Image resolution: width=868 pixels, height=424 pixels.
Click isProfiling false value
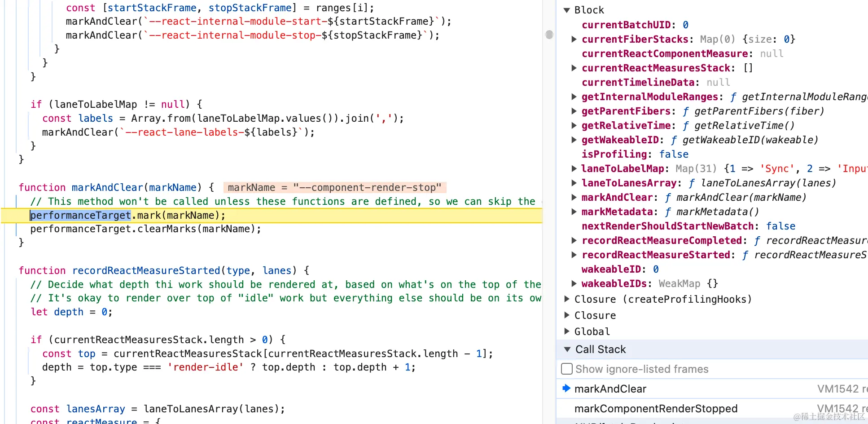point(674,154)
